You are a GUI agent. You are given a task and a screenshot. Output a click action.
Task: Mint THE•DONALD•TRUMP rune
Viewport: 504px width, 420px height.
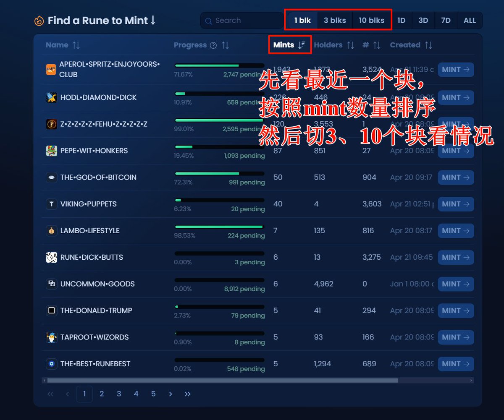(456, 310)
